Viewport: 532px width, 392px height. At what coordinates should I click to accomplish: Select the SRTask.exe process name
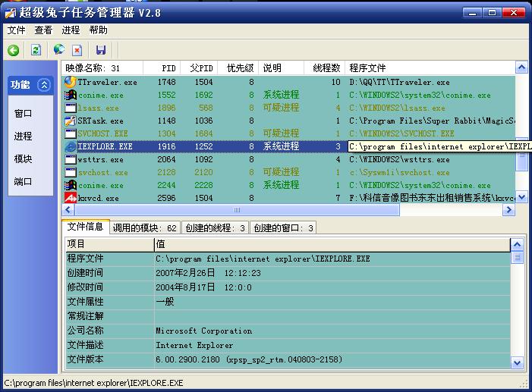[100, 121]
